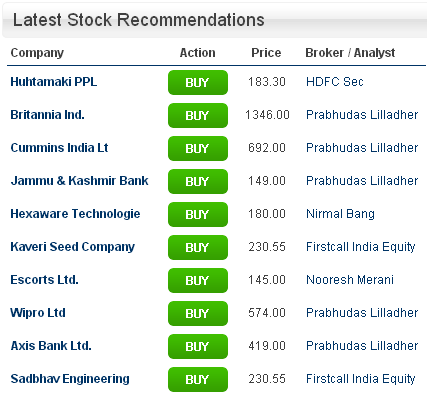Screen dimensions: 427x397
Task: Open Firstcall India Equity beside Kaveri Seed
Action: tap(361, 247)
